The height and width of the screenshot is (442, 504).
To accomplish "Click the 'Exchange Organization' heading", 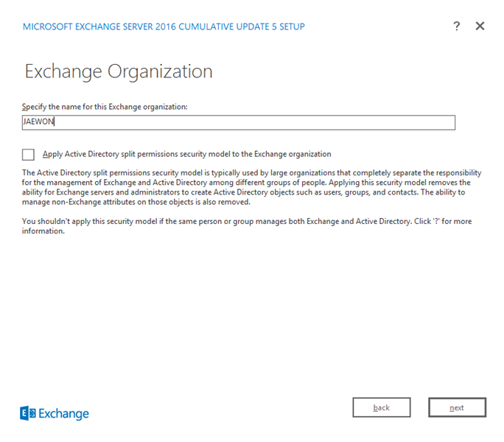I will coord(119,71).
